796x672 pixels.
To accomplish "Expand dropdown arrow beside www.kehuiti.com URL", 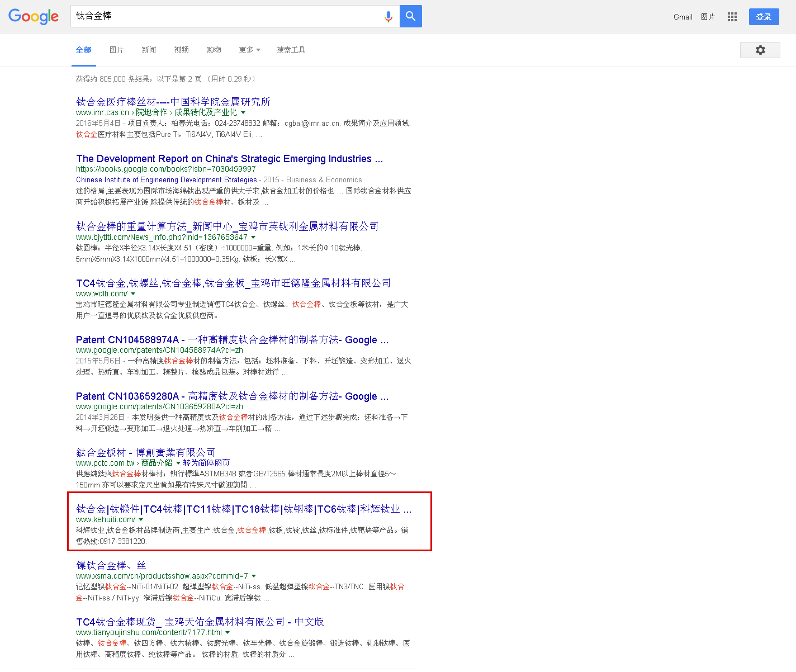I will (141, 519).
